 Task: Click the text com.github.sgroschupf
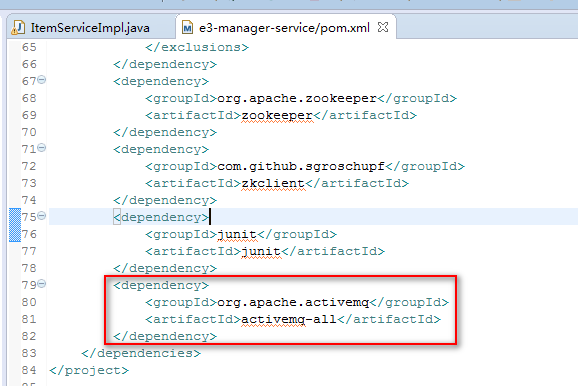pyautogui.click(x=301, y=166)
